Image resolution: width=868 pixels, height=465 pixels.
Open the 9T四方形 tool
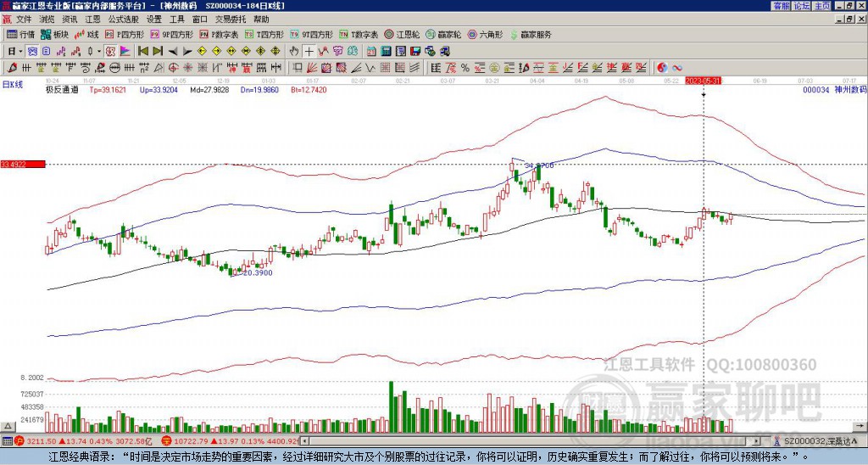coord(311,34)
